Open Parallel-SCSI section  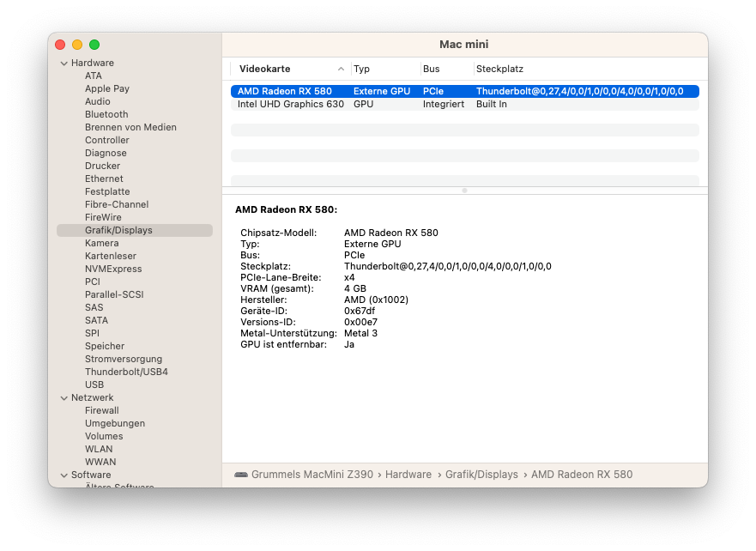coord(114,294)
